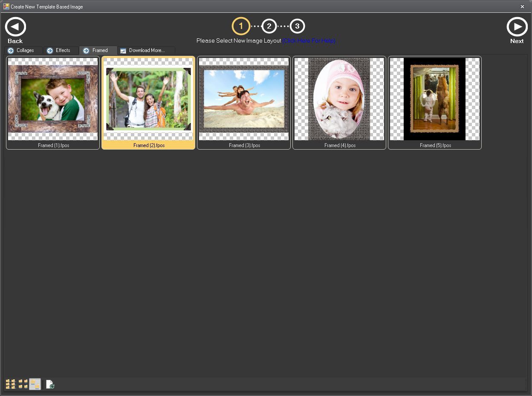This screenshot has width=532, height=396.
Task: Select step 2 in the wizard progress
Action: coord(269,26)
